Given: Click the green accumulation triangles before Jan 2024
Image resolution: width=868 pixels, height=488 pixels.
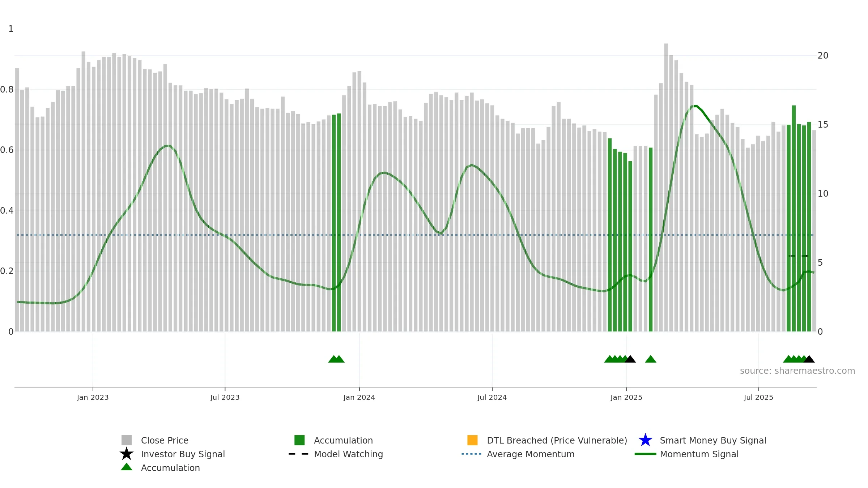Looking at the screenshot, I should coord(336,359).
